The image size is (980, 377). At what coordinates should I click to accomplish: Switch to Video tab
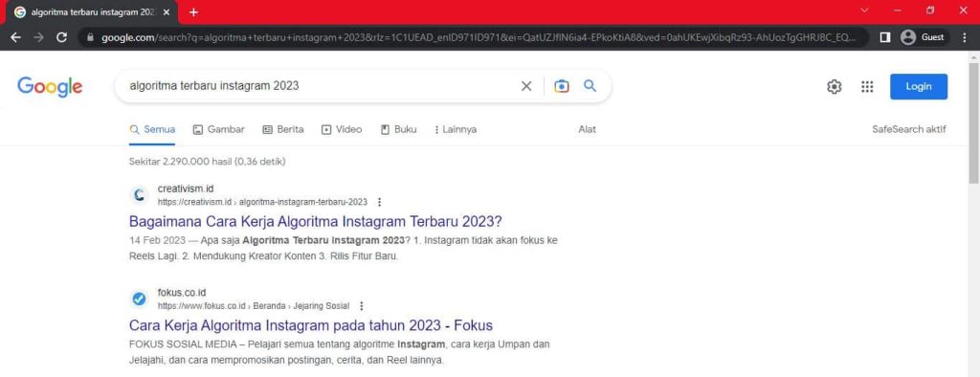[342, 129]
